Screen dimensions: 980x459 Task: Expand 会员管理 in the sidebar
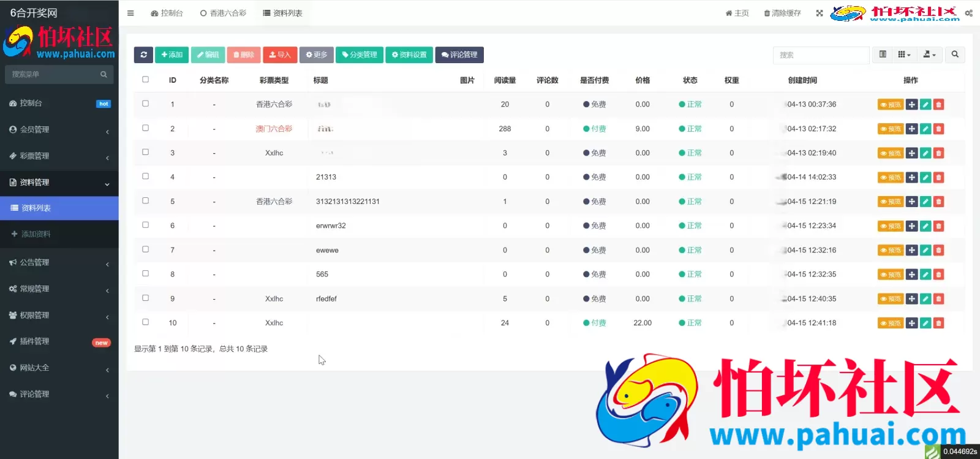(x=59, y=130)
